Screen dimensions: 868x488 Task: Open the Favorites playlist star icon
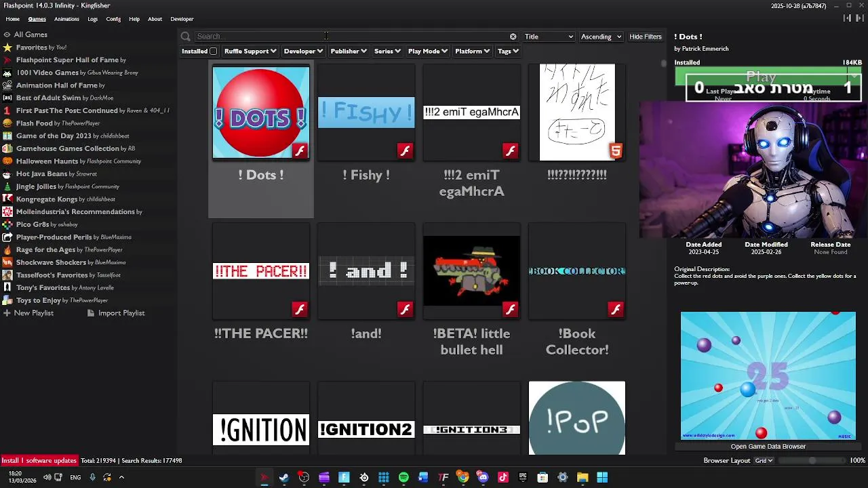coord(7,47)
